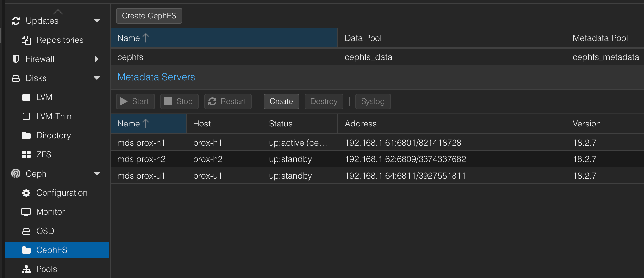Click the Disks drive icon
The height and width of the screenshot is (278, 644).
16,78
